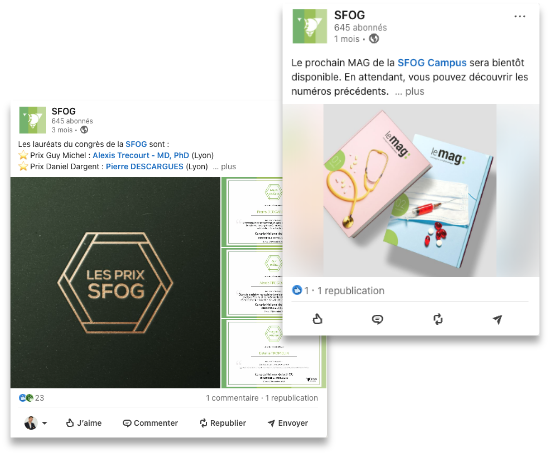Open the three-dots menu on MAG post

tap(520, 16)
